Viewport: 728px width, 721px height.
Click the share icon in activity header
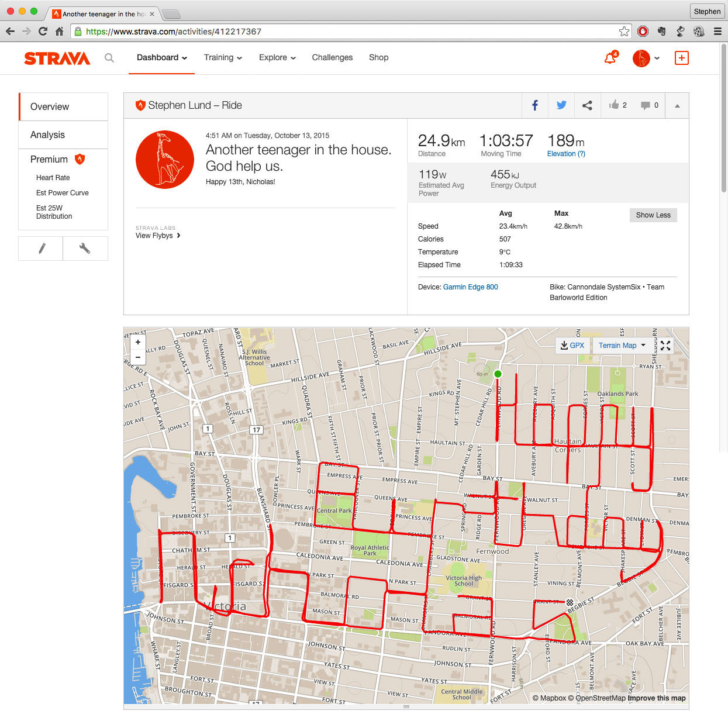(x=587, y=105)
